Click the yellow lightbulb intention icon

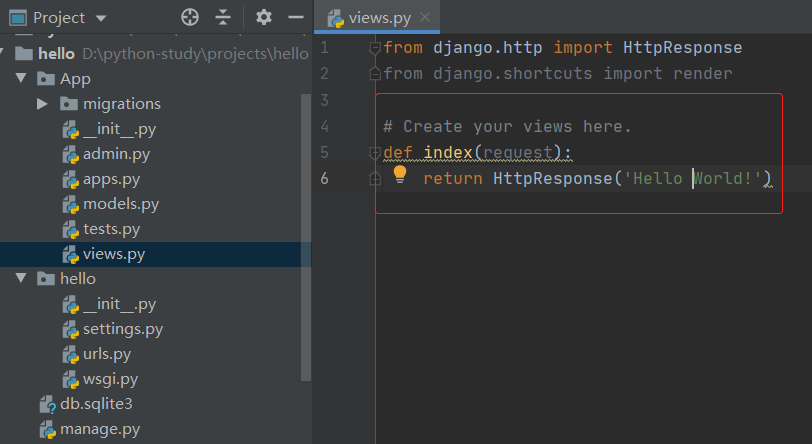(400, 175)
